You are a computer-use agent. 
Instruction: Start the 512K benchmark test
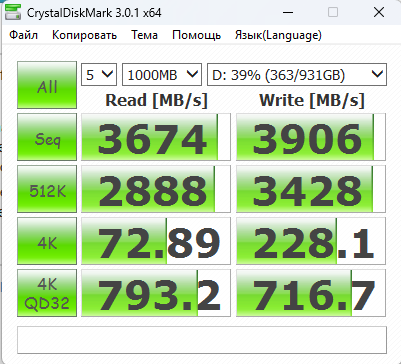(47, 189)
